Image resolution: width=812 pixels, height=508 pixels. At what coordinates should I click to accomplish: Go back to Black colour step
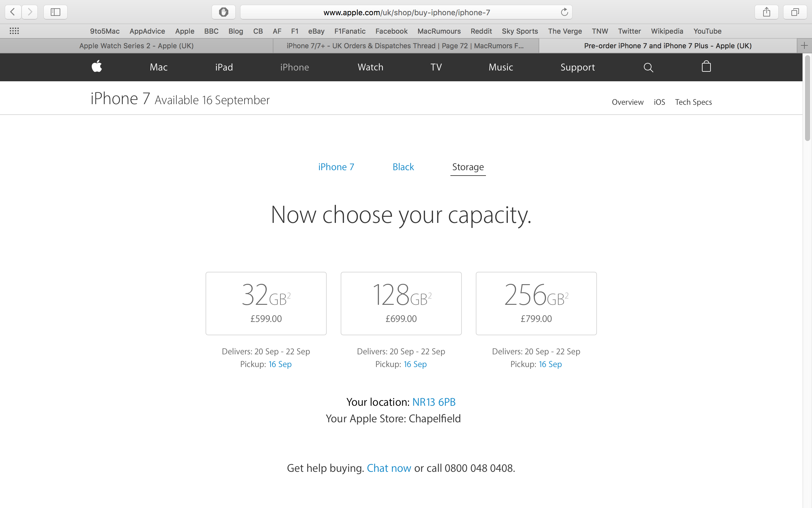[403, 167]
